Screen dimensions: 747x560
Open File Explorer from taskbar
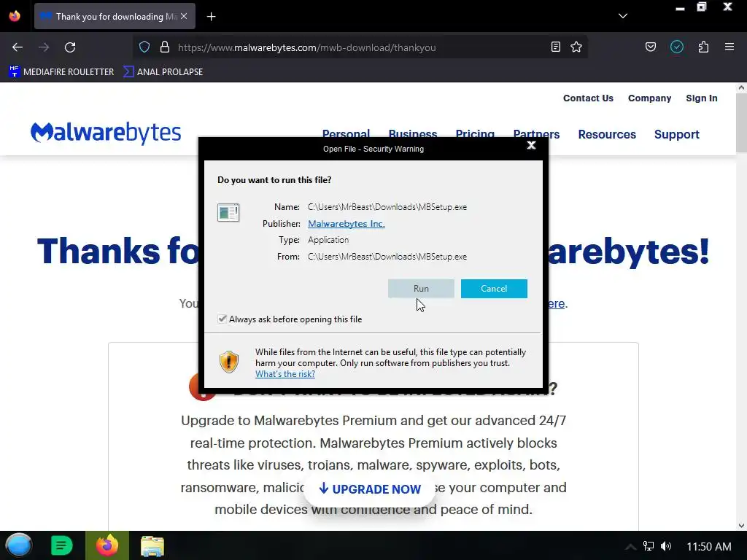(x=152, y=546)
